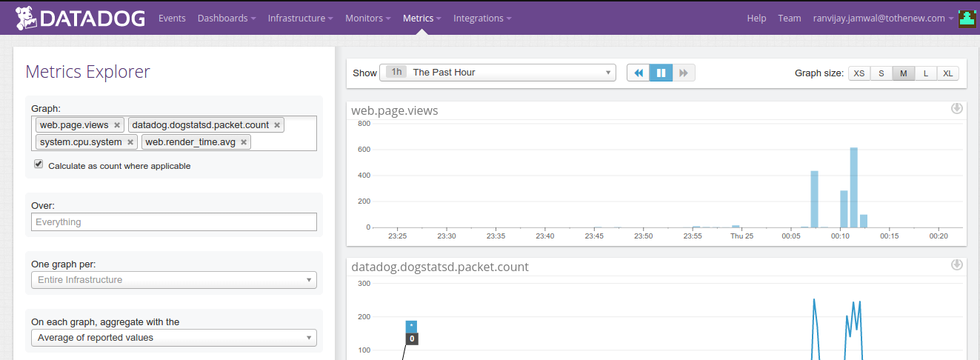
Task: Click the fast-forward time button
Action: tap(684, 73)
